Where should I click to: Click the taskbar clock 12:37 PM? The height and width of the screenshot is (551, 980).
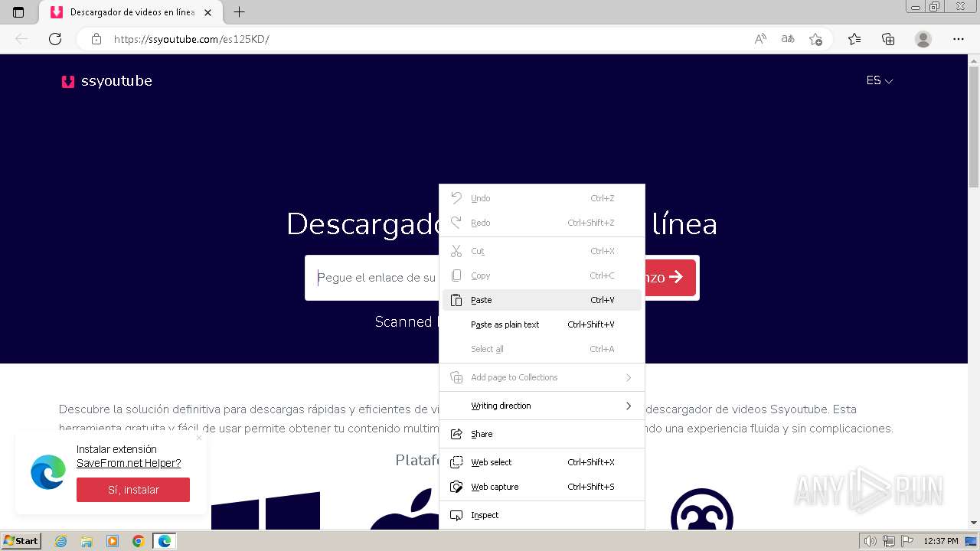point(941,541)
